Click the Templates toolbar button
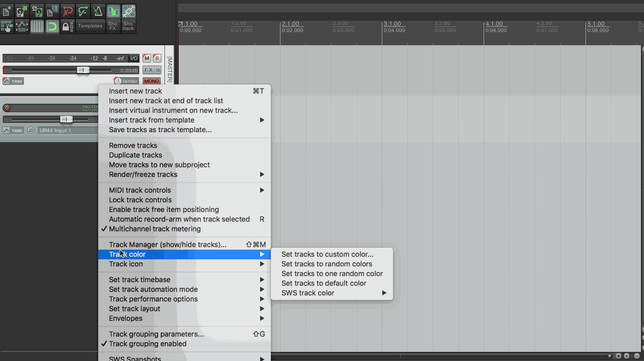 [90, 26]
